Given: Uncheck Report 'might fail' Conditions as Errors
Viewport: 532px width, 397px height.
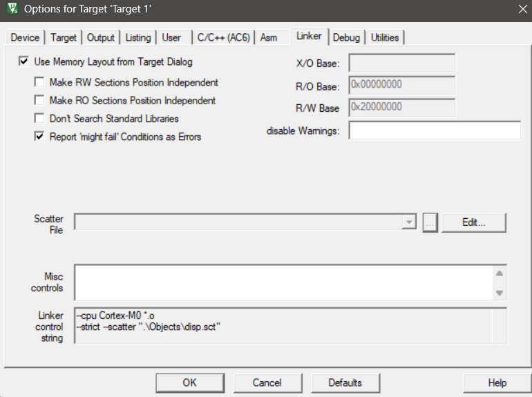Looking at the screenshot, I should [x=39, y=137].
